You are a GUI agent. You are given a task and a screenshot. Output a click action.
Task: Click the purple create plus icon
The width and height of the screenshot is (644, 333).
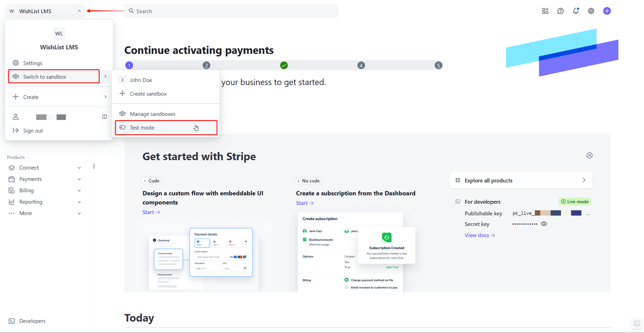pos(607,11)
